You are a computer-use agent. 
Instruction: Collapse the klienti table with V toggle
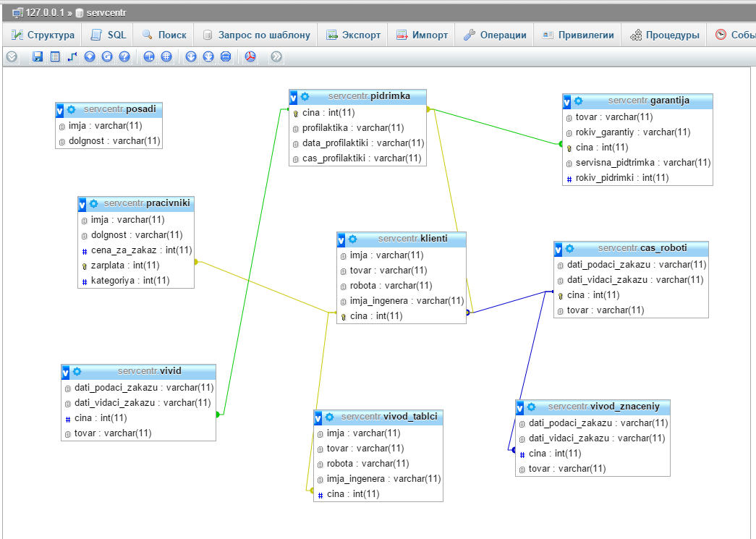coord(341,239)
